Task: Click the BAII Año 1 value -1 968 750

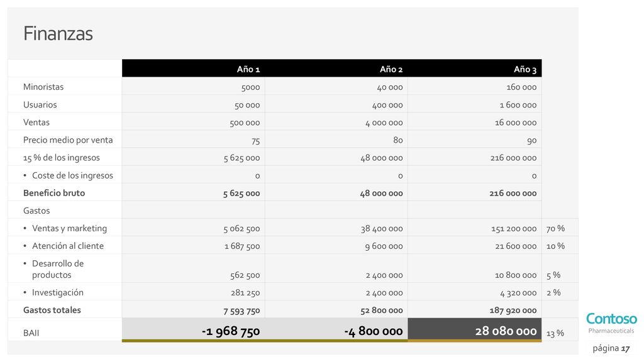Action: tap(231, 331)
